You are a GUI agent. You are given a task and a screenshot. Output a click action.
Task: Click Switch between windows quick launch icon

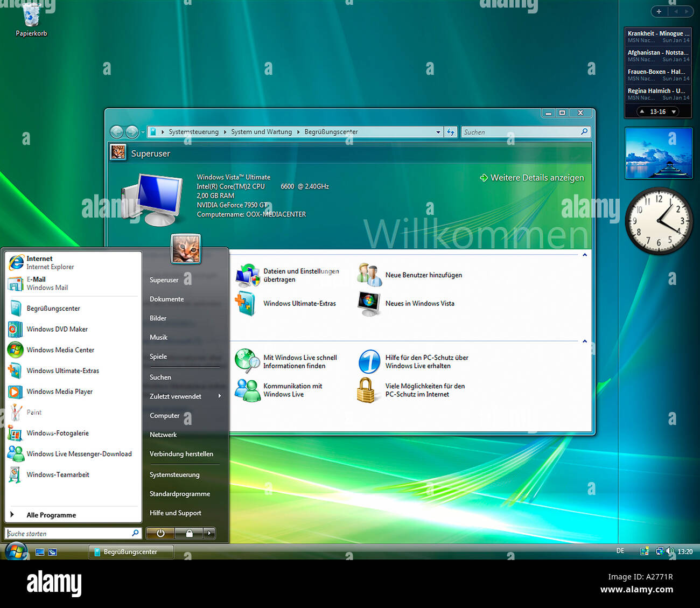point(52,552)
